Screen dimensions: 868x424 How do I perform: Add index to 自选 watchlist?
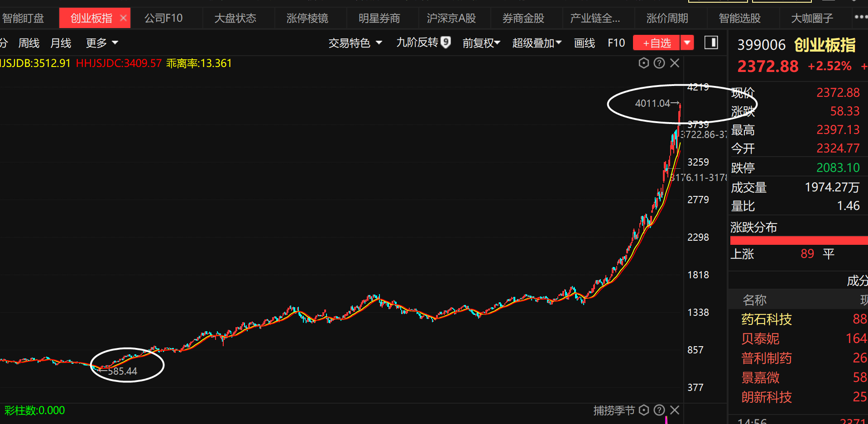tap(656, 43)
